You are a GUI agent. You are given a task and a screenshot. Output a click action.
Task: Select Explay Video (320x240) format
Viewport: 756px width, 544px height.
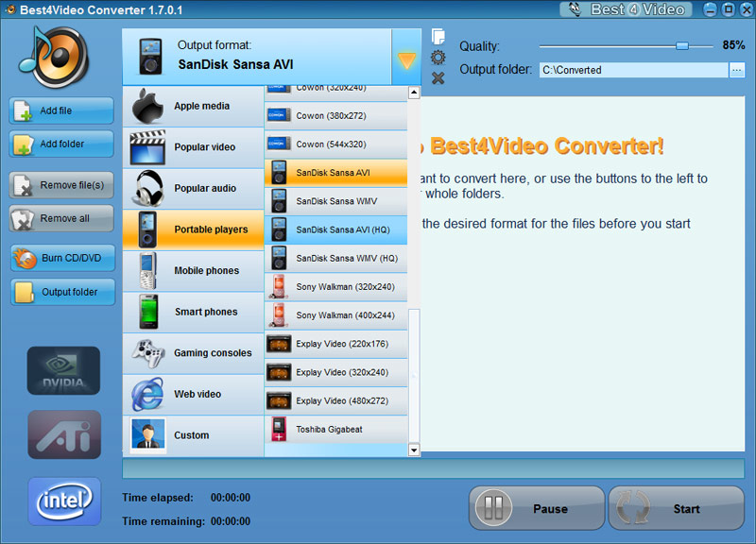click(x=336, y=372)
